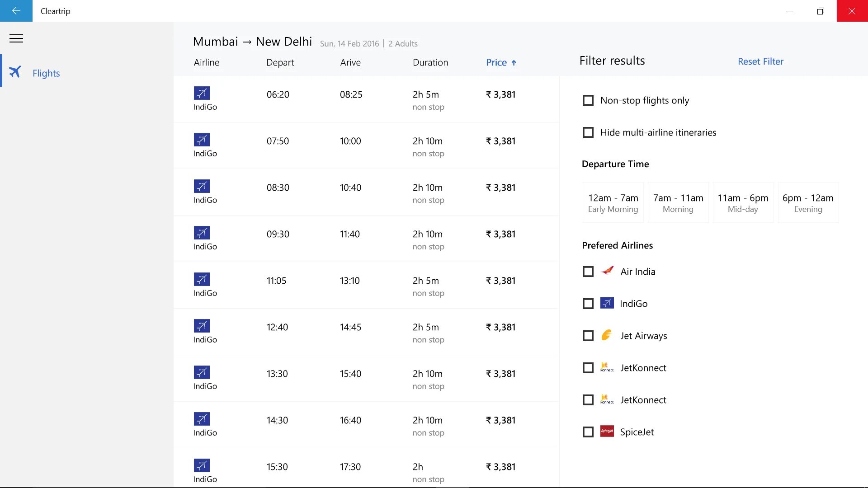Viewport: 868px width, 488px height.
Task: Click the Jet Airways icon in preferred airlines
Action: point(607,335)
